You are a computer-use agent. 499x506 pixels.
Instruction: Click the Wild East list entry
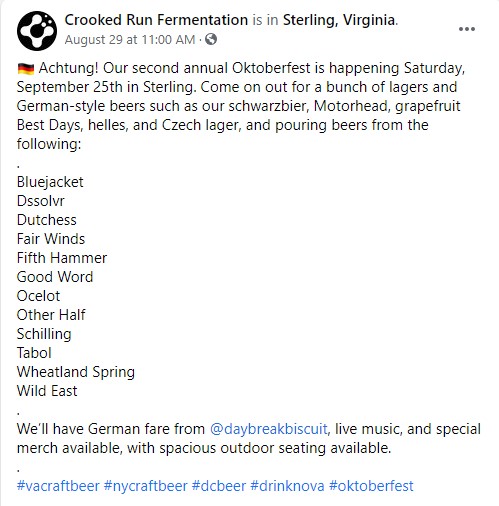pos(47,391)
